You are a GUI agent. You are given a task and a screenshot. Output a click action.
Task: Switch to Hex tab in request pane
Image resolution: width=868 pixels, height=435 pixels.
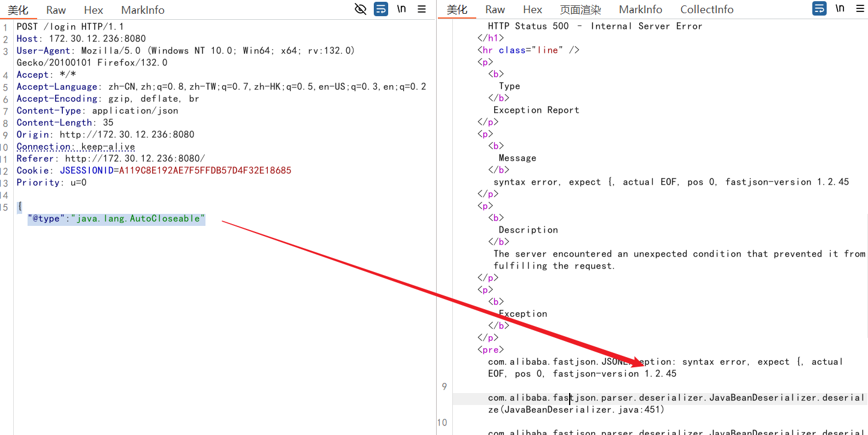click(93, 10)
